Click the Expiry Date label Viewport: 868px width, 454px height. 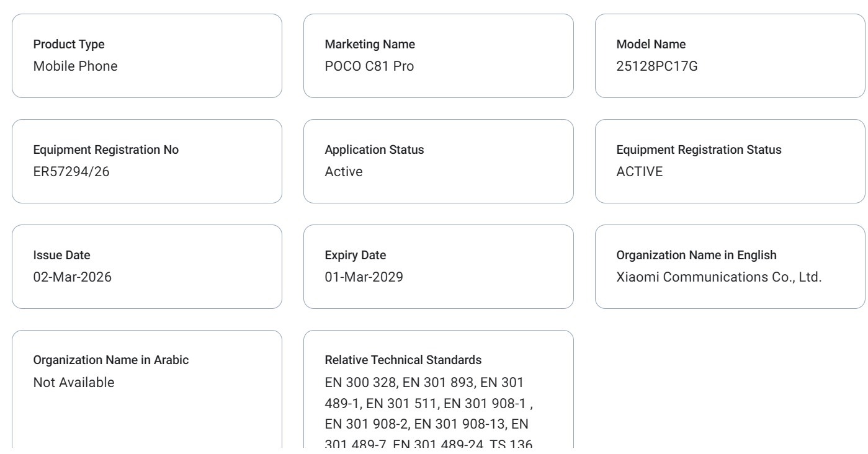[355, 256]
